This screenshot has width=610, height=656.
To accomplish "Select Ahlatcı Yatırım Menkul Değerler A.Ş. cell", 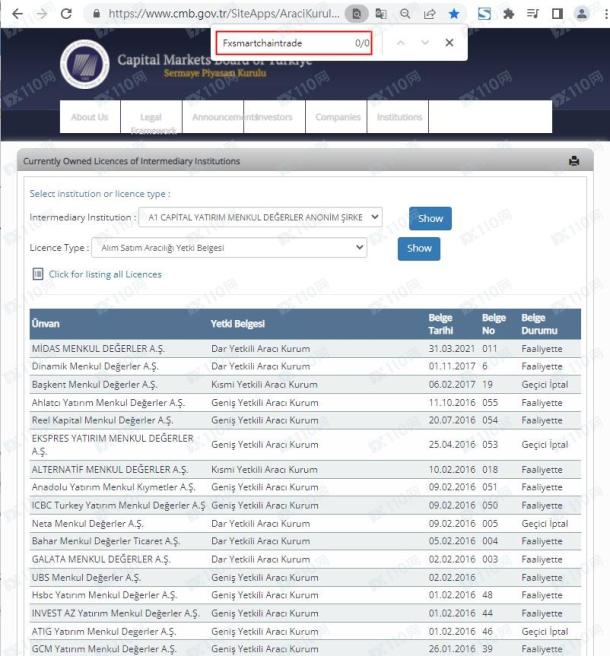I will tap(108, 402).
